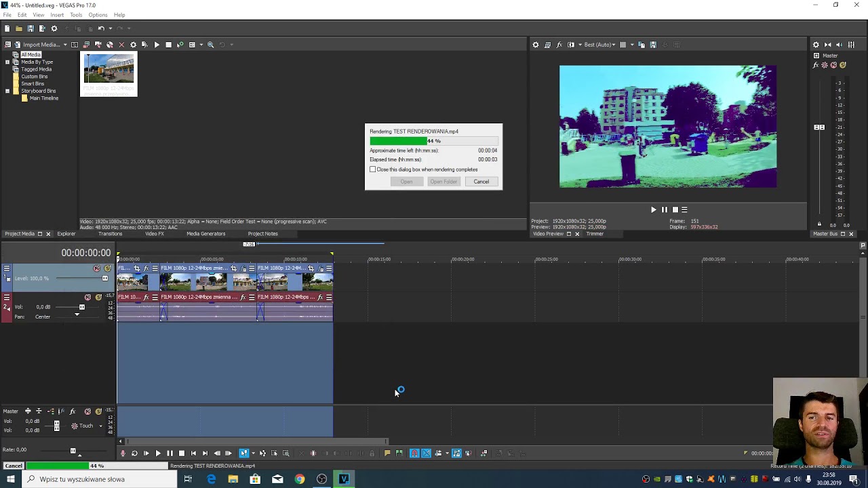Click Cancel button in the status bar
The image size is (868, 488).
pyautogui.click(x=13, y=466)
